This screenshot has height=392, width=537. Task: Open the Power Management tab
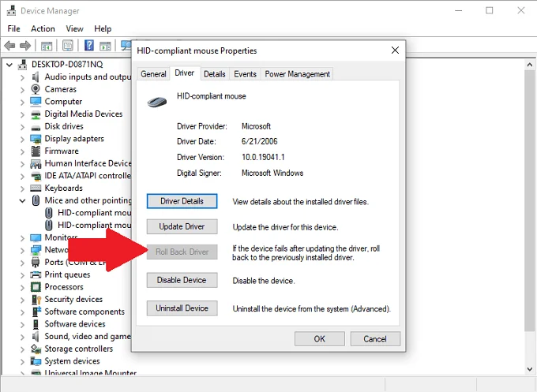coord(297,74)
